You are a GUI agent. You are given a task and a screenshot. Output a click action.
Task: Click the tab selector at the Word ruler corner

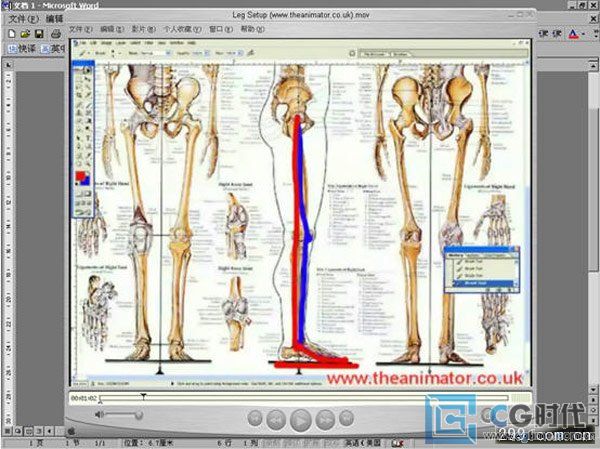coord(8,65)
